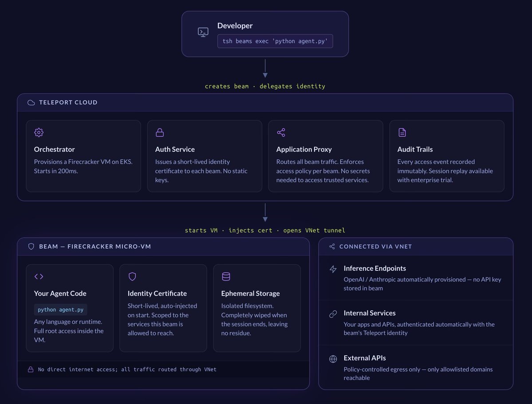Click the Audit Trails card title

pyautogui.click(x=415, y=149)
